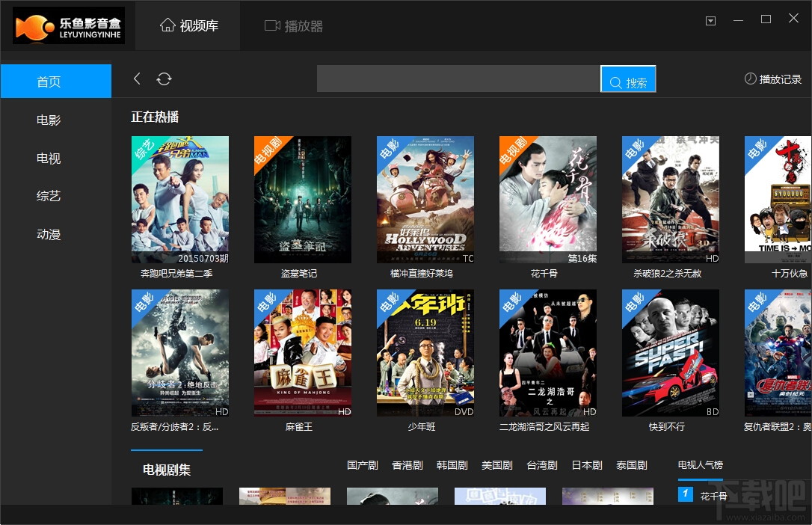Screen dimensions: 812x525
Task: Filter TV series by 美国剧
Action: [497, 465]
